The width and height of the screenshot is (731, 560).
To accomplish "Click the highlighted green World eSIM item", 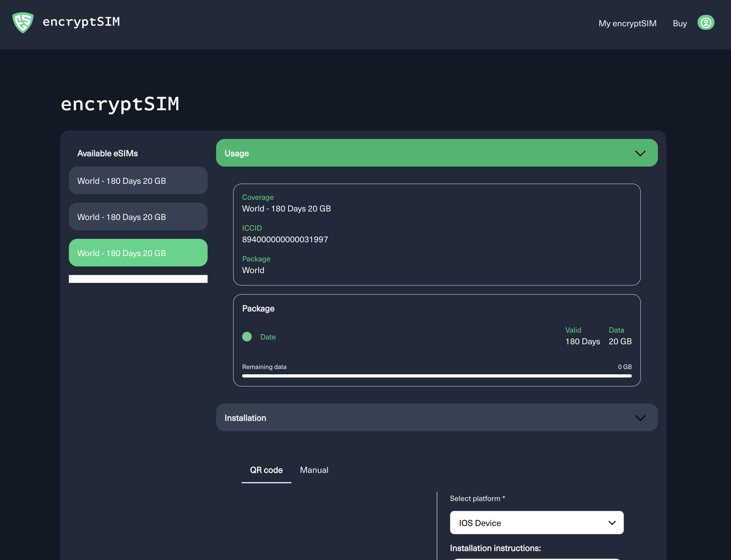I will (x=138, y=253).
